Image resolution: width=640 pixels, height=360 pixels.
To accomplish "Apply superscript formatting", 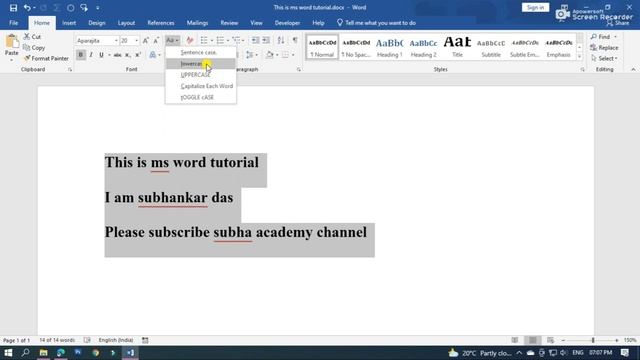I will (x=138, y=55).
